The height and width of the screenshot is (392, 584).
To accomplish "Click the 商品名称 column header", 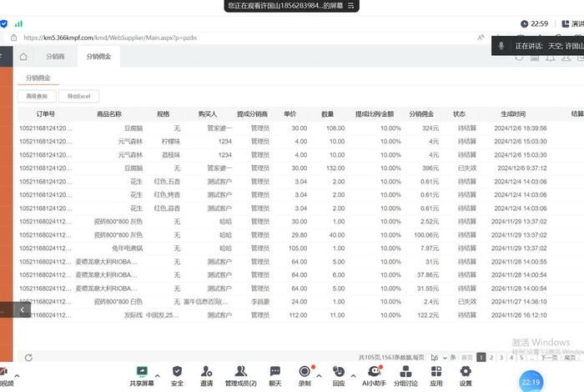I will click(x=109, y=114).
